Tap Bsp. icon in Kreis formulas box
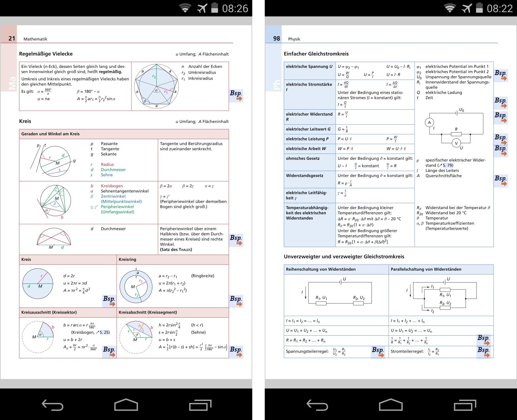Image resolution: width=517 pixels, height=420 pixels. coord(109,301)
